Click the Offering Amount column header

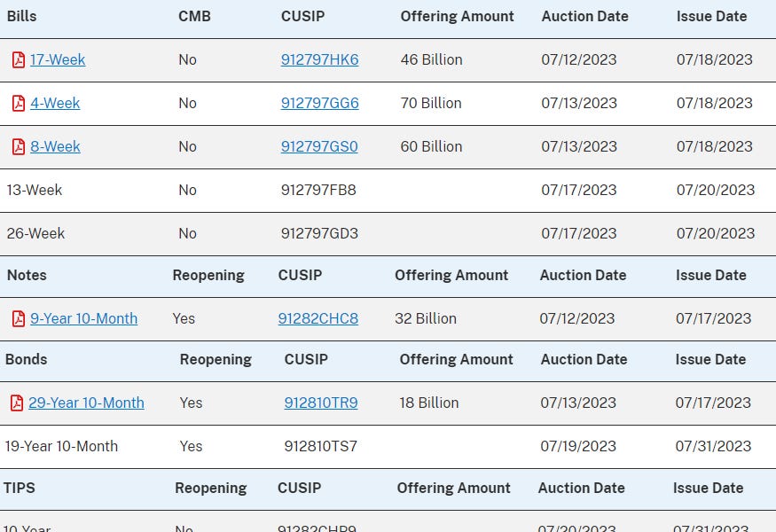pyautogui.click(x=457, y=16)
